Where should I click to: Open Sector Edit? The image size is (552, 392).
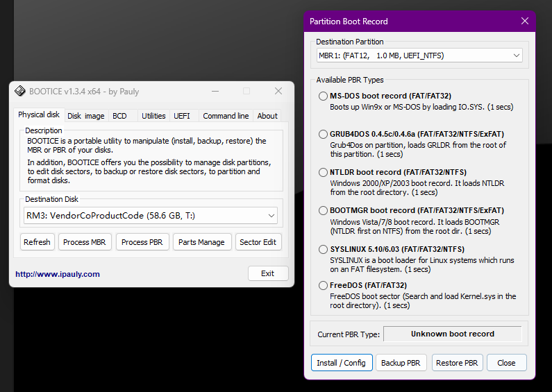[258, 242]
